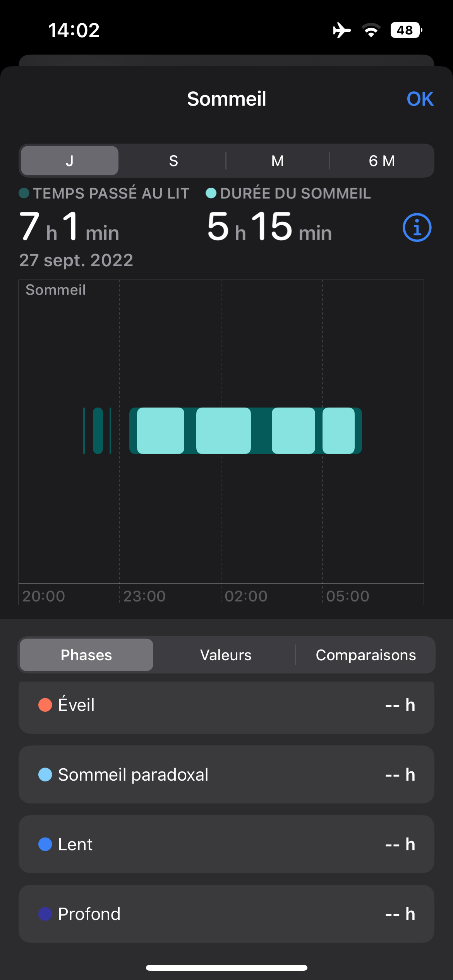Open the Valeurs tab
The height and width of the screenshot is (980, 453).
pyautogui.click(x=226, y=655)
